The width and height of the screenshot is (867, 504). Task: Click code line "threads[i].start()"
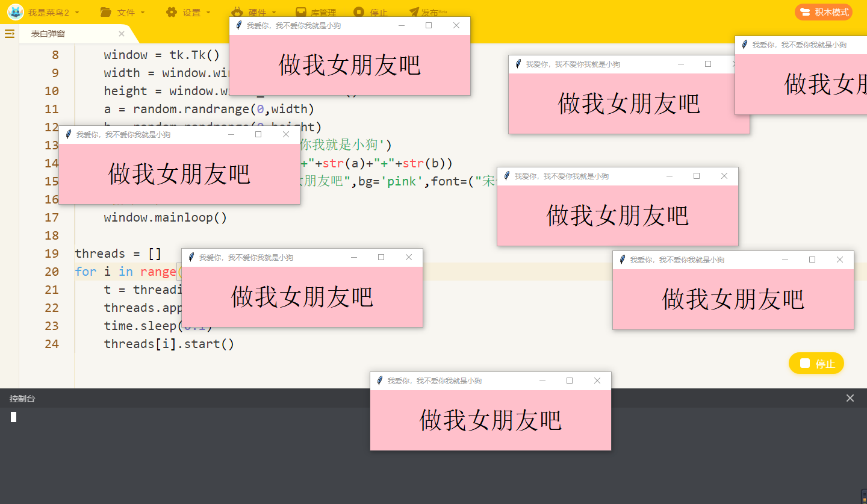pyautogui.click(x=169, y=344)
